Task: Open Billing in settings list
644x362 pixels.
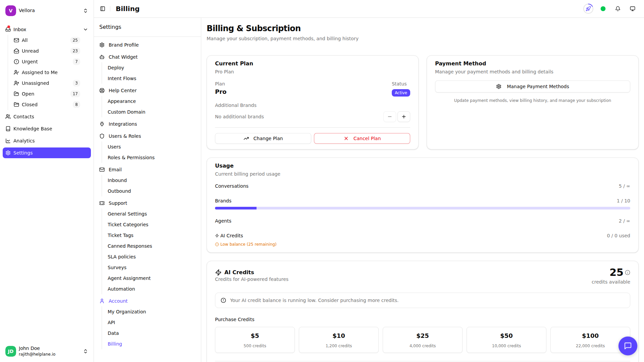Action: tap(115, 344)
